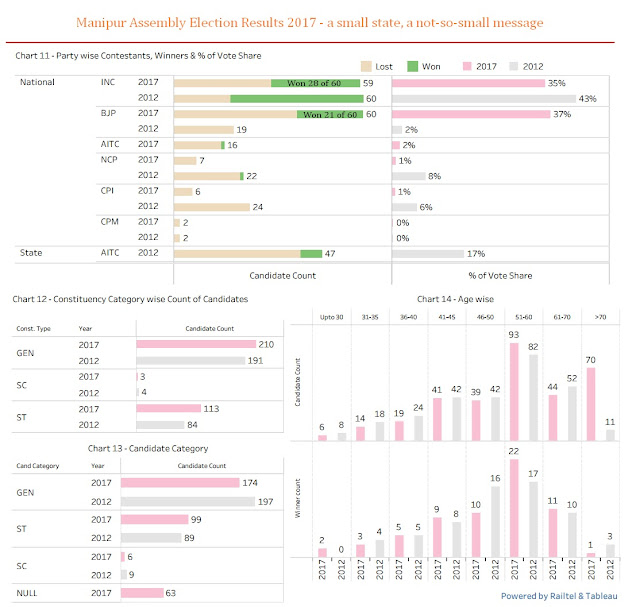Select the 41-45 winner bar labeled 9

tap(437, 537)
